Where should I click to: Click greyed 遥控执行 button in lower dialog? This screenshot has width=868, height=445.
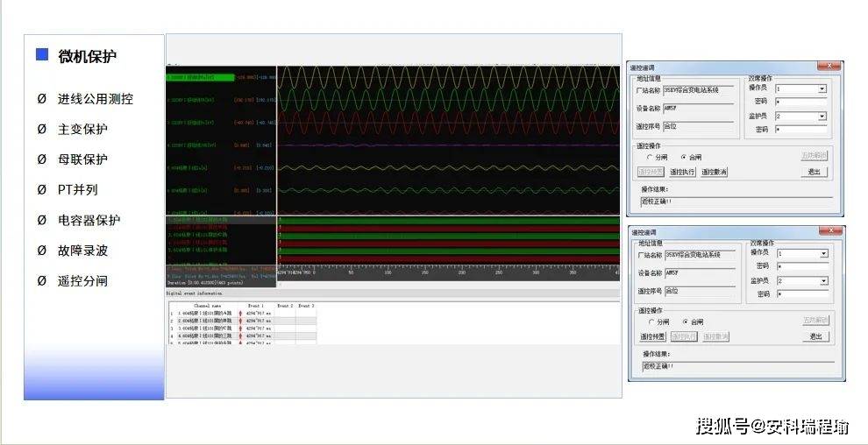[x=684, y=336]
